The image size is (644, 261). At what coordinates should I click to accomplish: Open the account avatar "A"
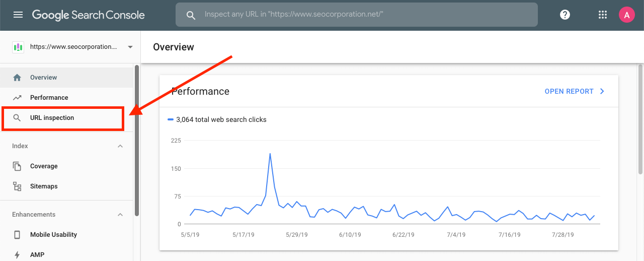[x=626, y=15]
